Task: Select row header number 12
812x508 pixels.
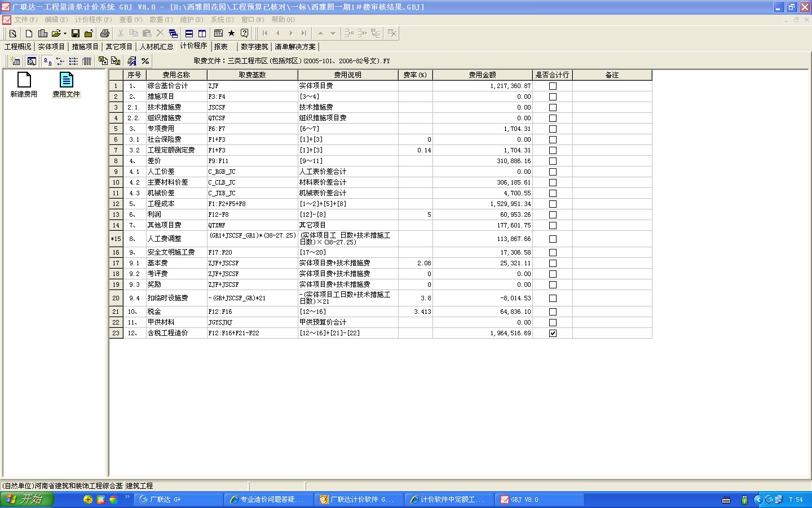Action: coord(116,204)
